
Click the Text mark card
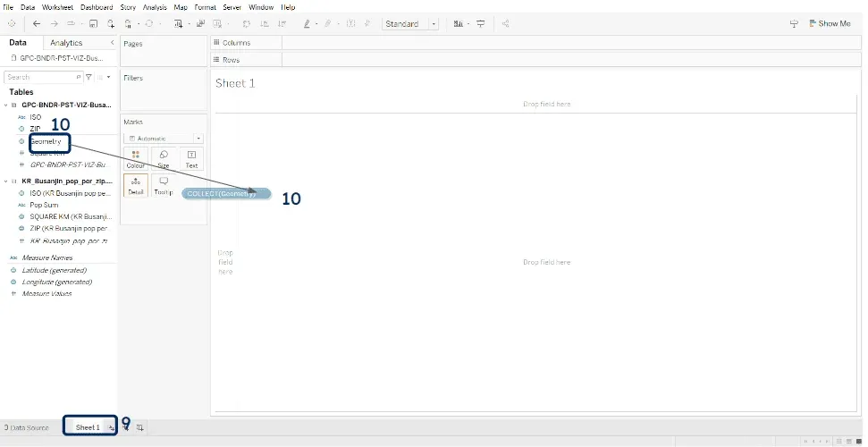point(191,159)
